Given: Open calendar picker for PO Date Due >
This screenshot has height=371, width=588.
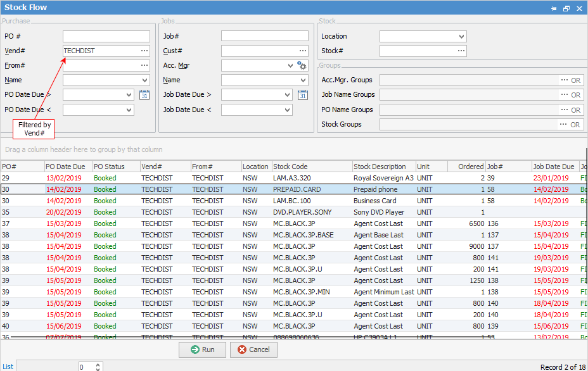Looking at the screenshot, I should point(144,95).
